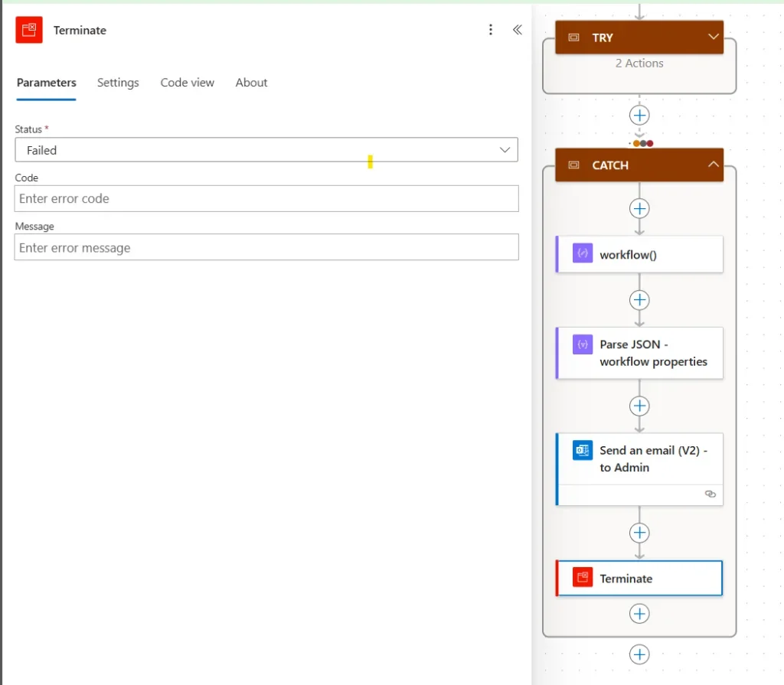Click the CATCH scope icon

574,165
